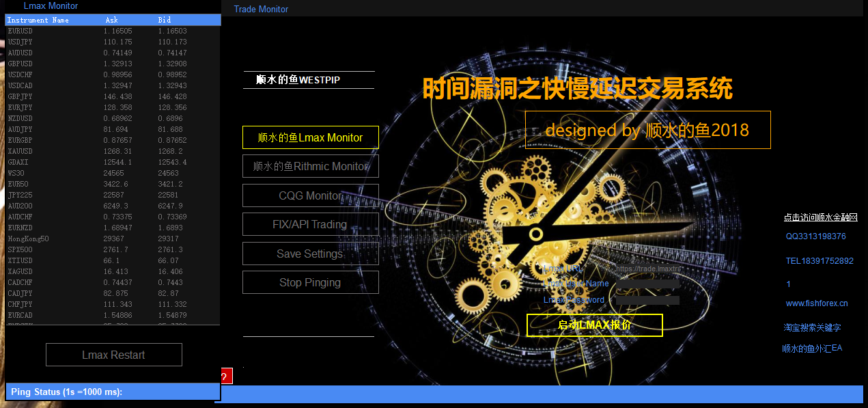Select the AUDCHF row
The width and height of the screenshot is (868, 408).
tap(113, 217)
